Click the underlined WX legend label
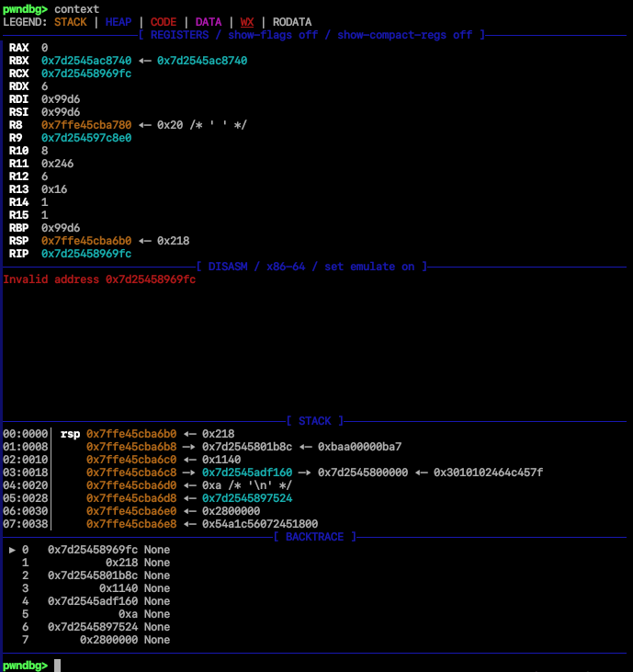633x672 pixels. tap(247, 22)
